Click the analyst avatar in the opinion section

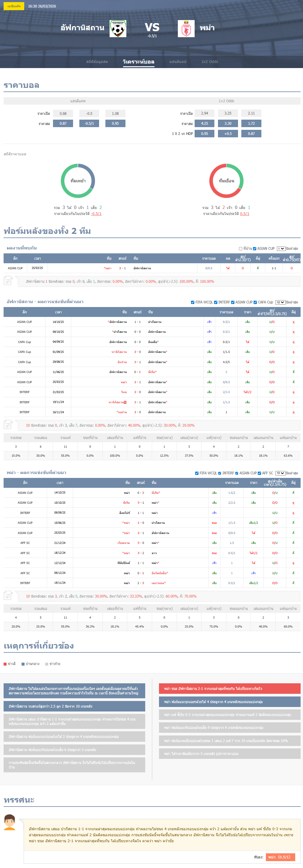(10, 822)
